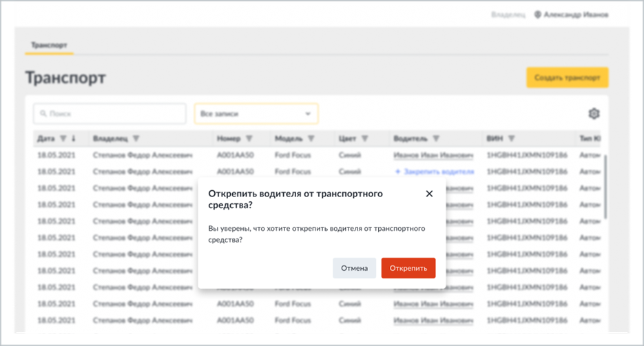Click the filter icon next to ВИН
Image resolution: width=644 pixels, height=346 pixels.
point(511,139)
